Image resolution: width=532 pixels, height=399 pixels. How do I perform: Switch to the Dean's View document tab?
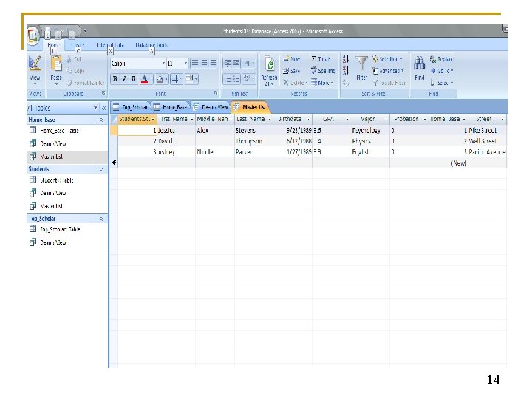[x=211, y=107]
